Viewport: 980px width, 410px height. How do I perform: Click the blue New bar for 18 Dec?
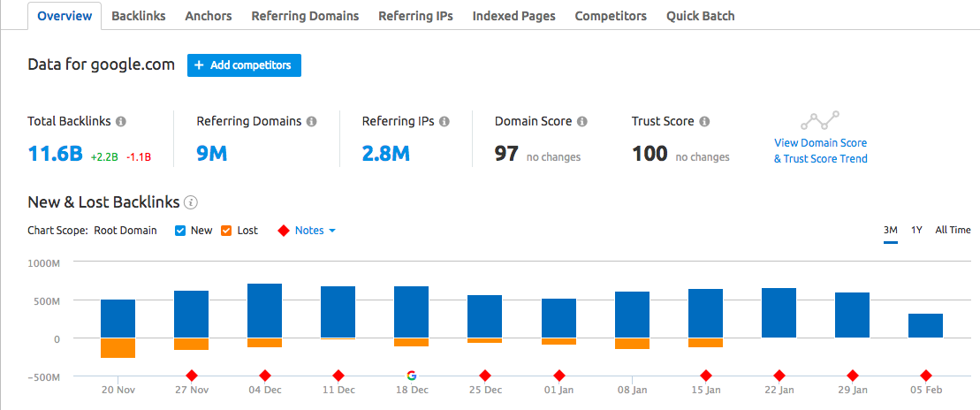411,312
